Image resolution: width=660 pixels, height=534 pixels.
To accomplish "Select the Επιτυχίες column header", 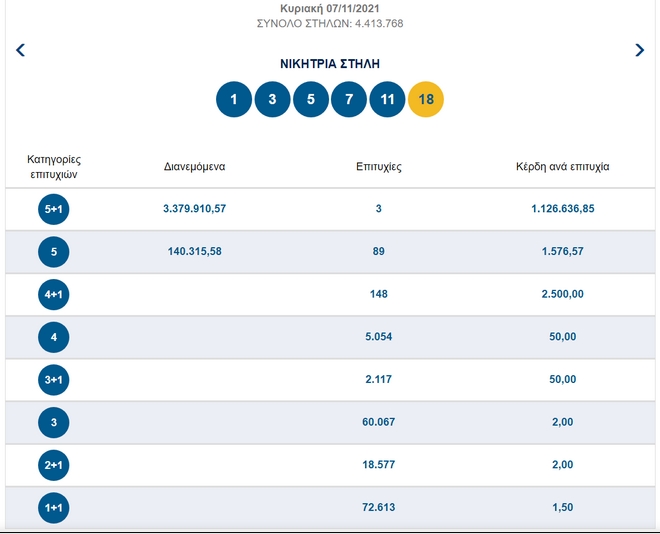I will coord(379,167).
